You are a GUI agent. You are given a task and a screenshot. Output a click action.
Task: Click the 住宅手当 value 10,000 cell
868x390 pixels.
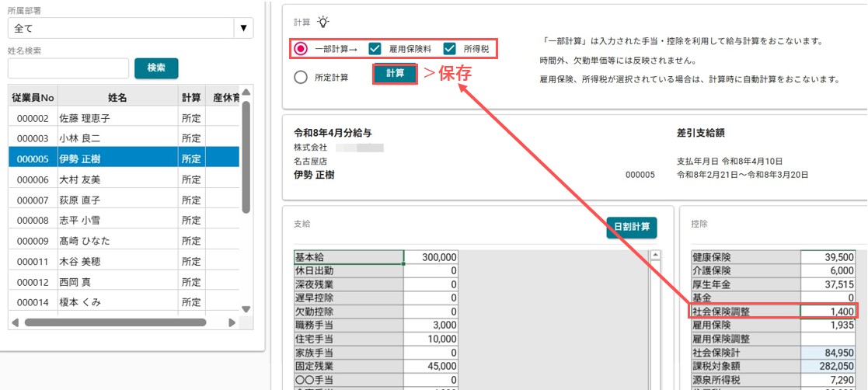tap(431, 339)
